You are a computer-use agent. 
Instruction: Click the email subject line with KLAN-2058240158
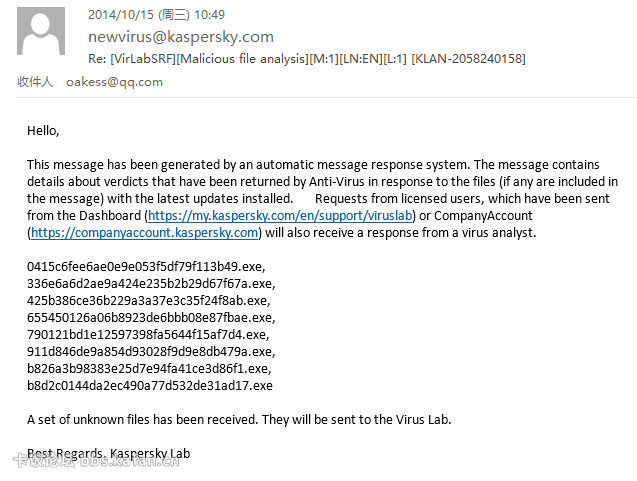(x=307, y=59)
